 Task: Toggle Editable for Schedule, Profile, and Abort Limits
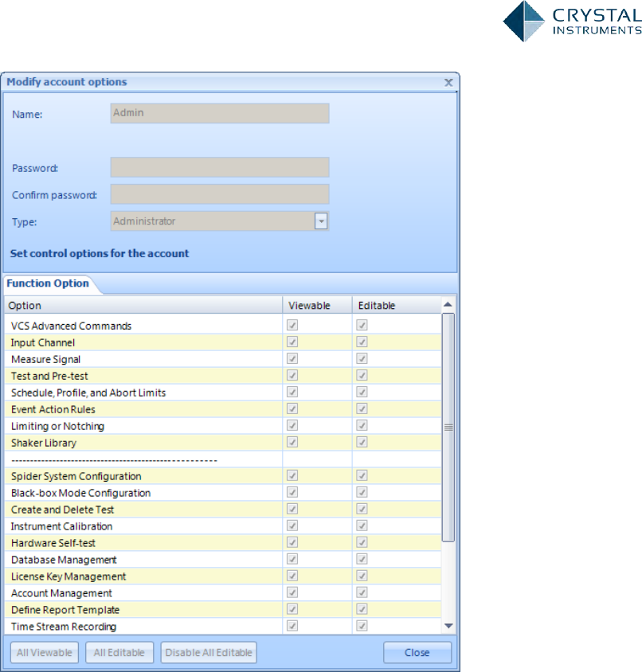point(362,393)
